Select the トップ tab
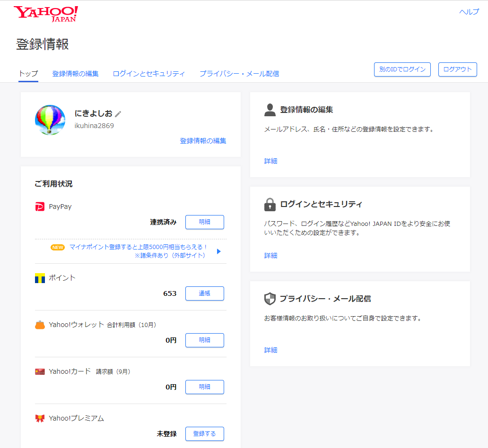This screenshot has height=448, width=488. pos(28,74)
